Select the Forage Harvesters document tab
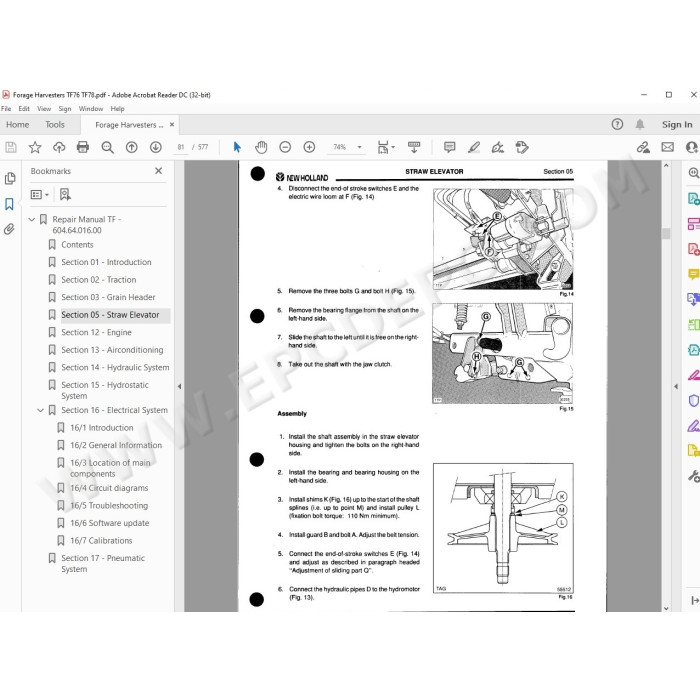 pos(129,125)
